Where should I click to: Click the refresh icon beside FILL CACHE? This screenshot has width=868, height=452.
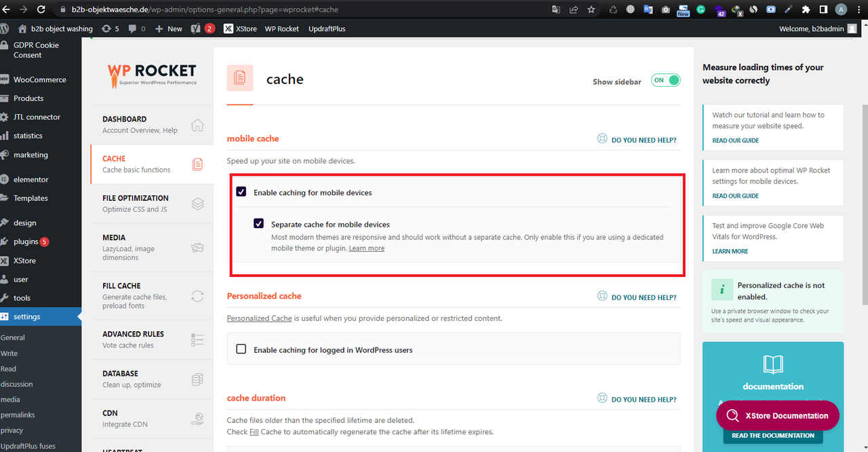197,296
